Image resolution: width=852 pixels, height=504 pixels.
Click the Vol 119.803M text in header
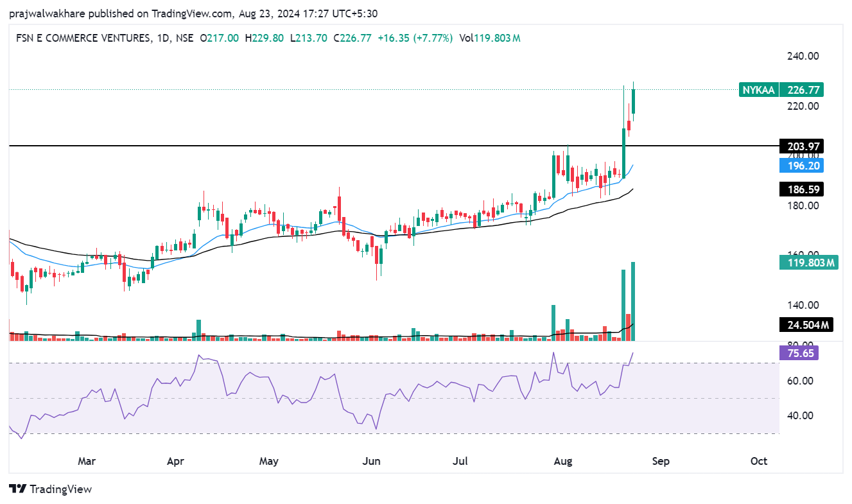(x=490, y=38)
